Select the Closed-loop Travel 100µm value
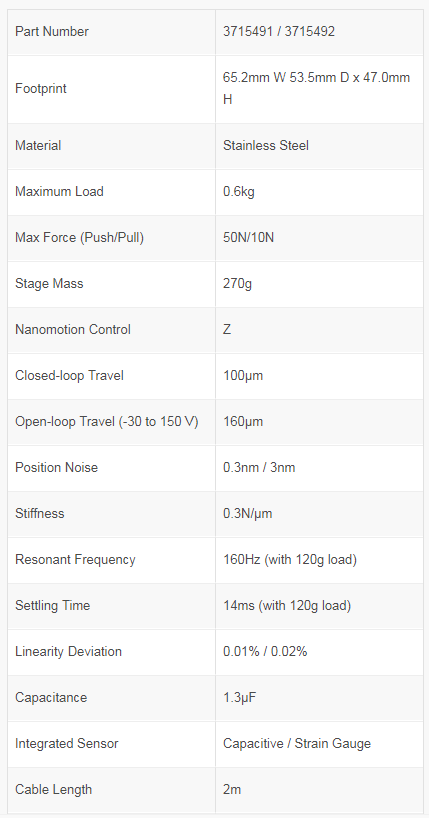429x818 pixels. coord(243,375)
